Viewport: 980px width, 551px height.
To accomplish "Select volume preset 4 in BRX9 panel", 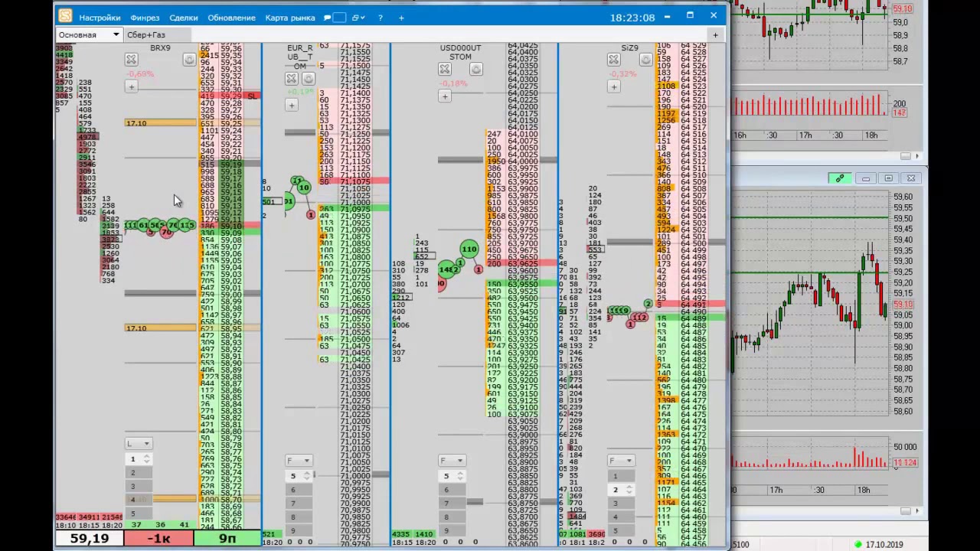I will click(x=139, y=500).
